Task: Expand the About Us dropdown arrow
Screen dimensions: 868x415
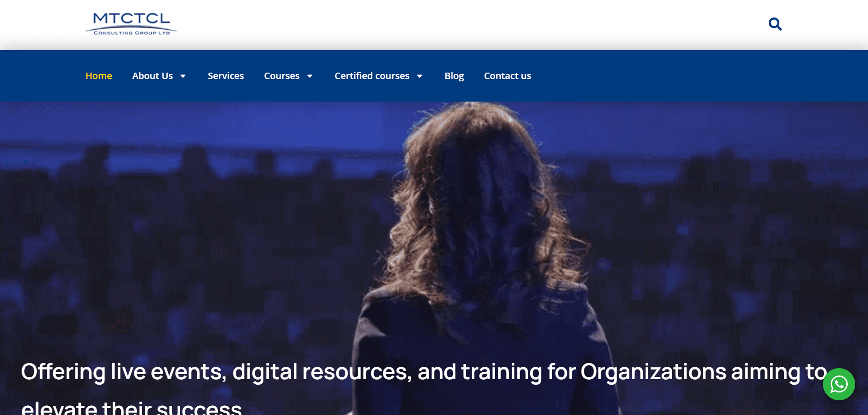Action: click(x=183, y=76)
